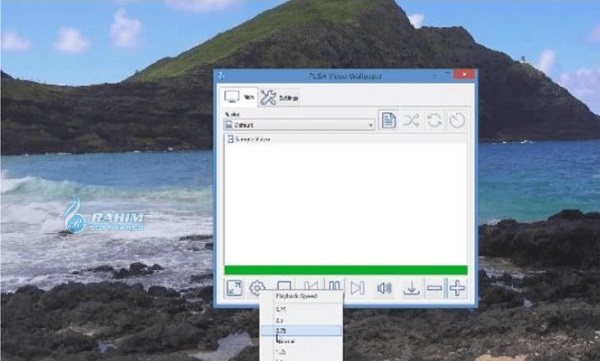
Task: Click the gear settings icon
Action: (257, 288)
